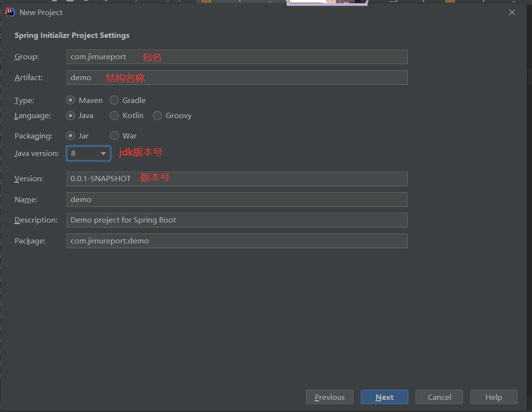Click the Group label
This screenshot has height=412, width=532.
pos(26,57)
